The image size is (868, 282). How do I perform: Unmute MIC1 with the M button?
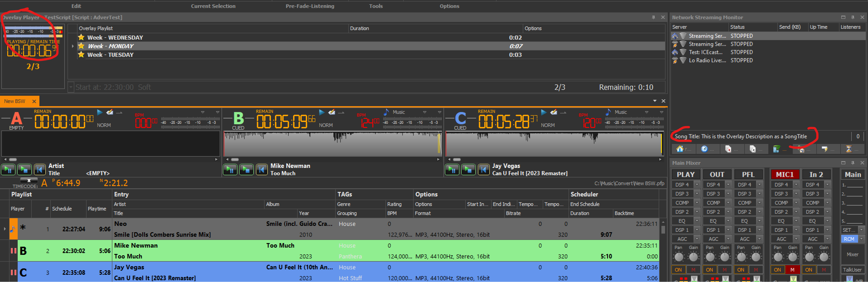[792, 270]
